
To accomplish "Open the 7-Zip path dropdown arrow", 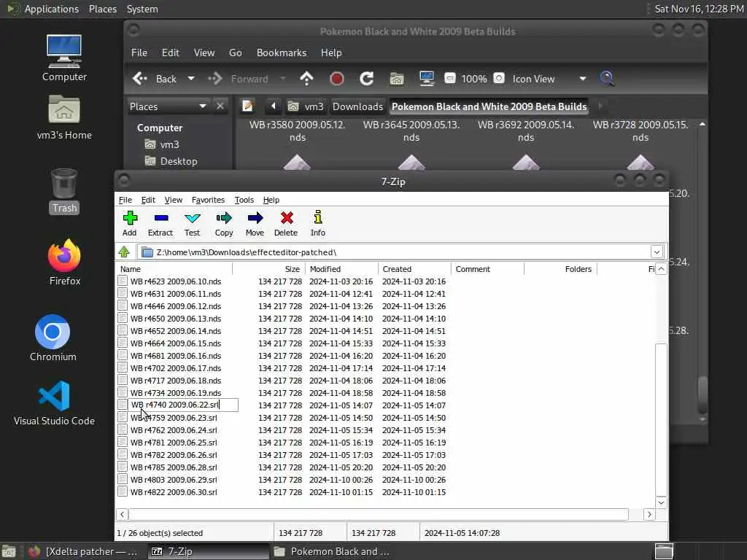I will coord(657,252).
